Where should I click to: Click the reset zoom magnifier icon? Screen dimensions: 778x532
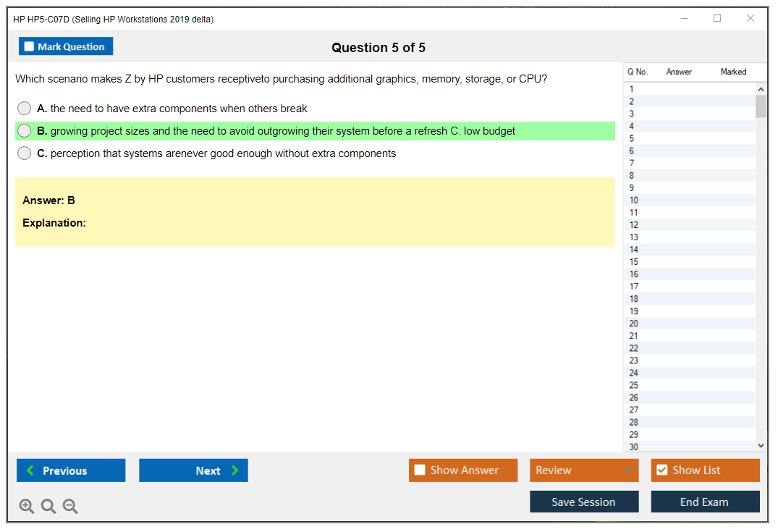point(48,507)
